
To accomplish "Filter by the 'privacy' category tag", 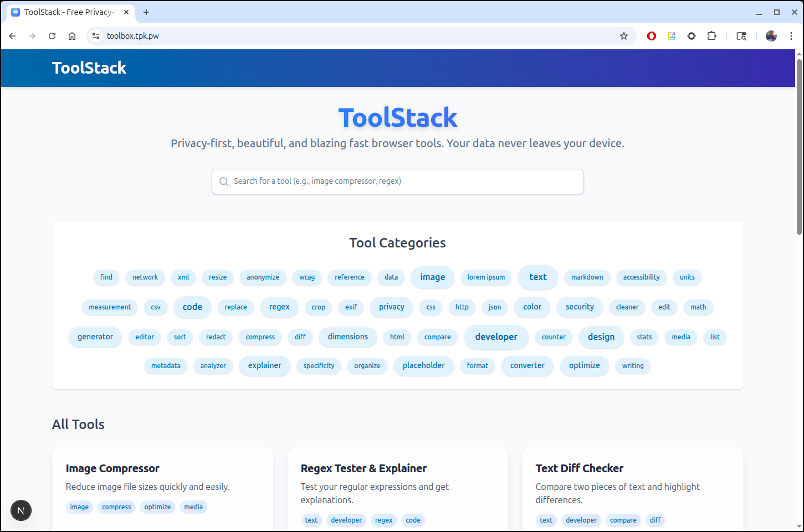I will [391, 307].
